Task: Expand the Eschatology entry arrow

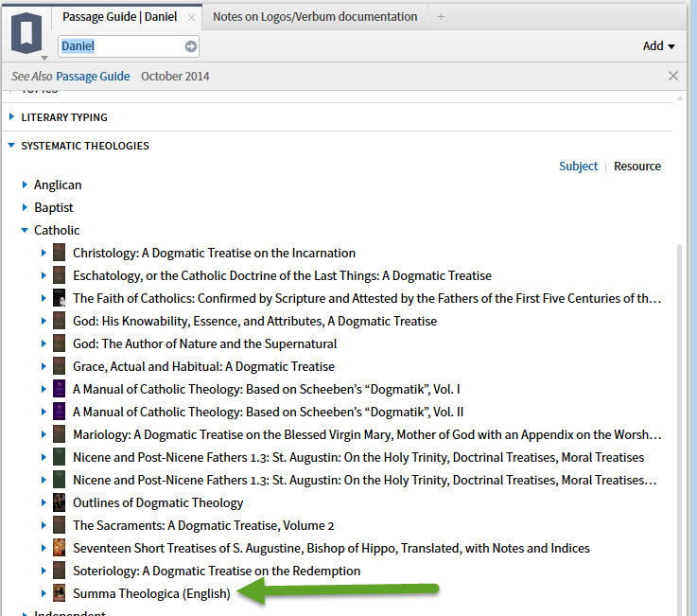Action: (x=44, y=275)
